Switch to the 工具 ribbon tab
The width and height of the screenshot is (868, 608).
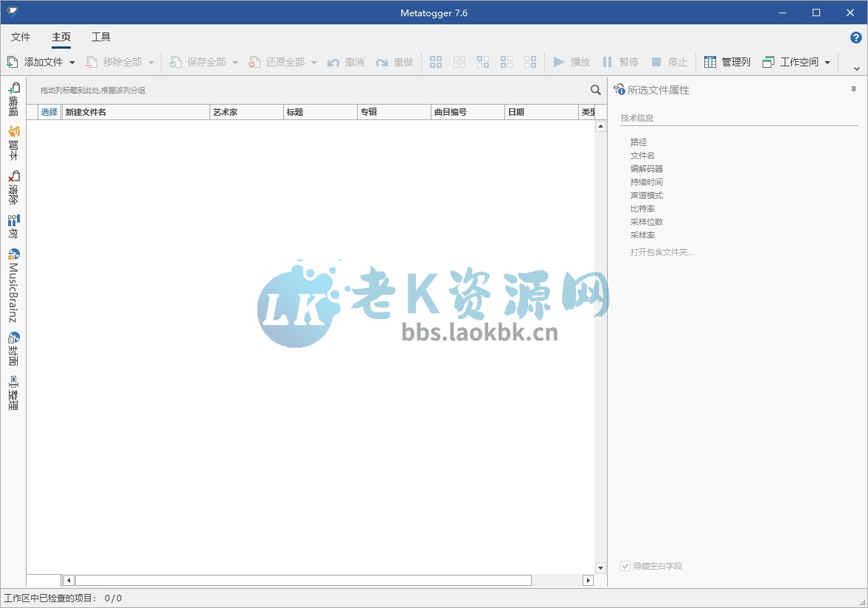101,37
